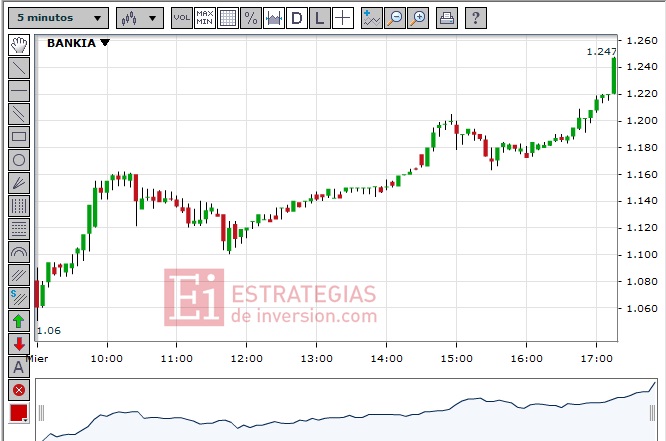Screen dimensions: 666x441
Task: Click the 17:00 time axis label
Action: (596, 359)
